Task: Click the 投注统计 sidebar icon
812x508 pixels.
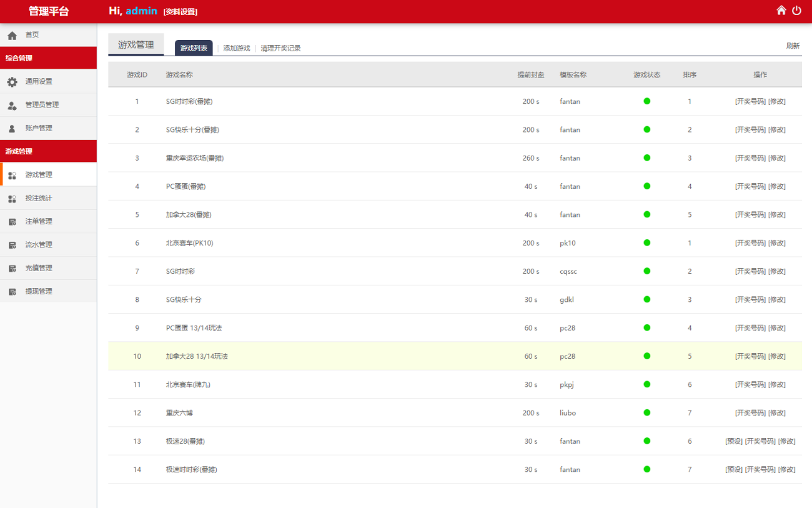Action: 12,199
